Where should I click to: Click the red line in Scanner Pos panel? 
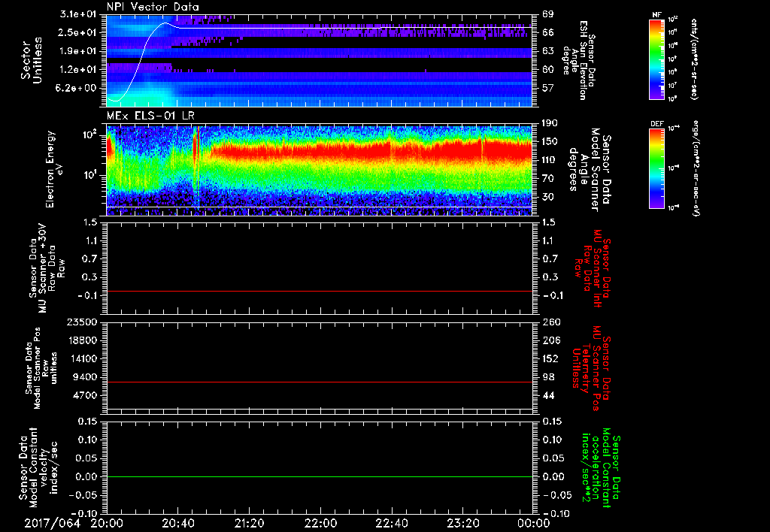[x=319, y=382]
